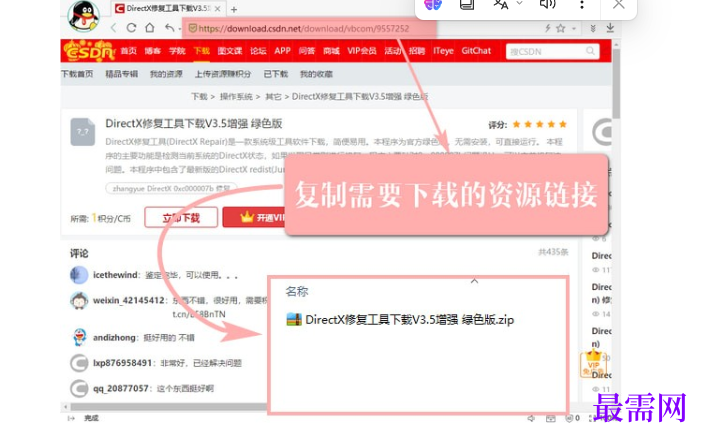Screen dimensions: 705x439
Task: Click the reader view icon in floating toolbar
Action: (467, 5)
